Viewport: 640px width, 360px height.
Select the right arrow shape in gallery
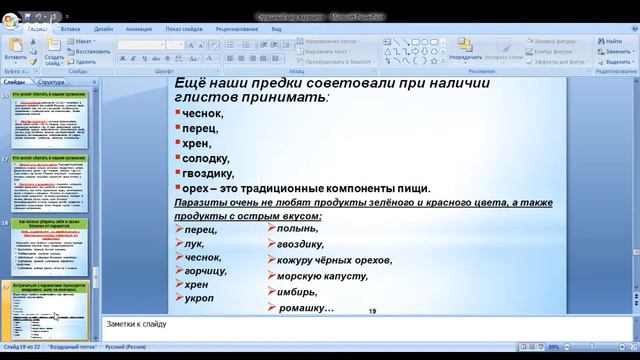coord(416,52)
